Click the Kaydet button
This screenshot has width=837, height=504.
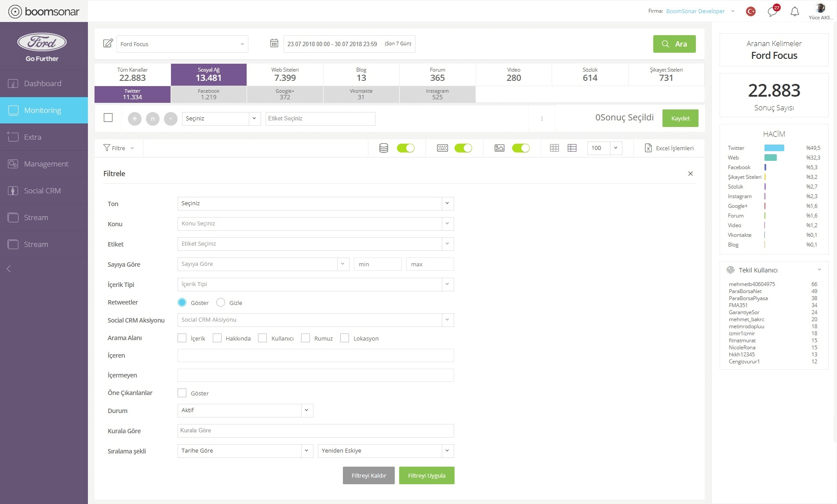pos(681,118)
